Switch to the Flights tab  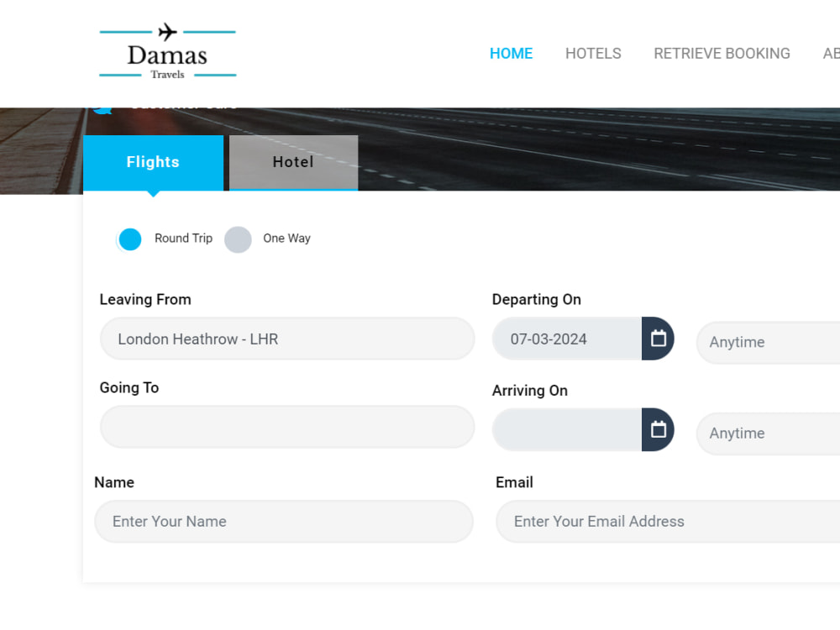tap(153, 162)
